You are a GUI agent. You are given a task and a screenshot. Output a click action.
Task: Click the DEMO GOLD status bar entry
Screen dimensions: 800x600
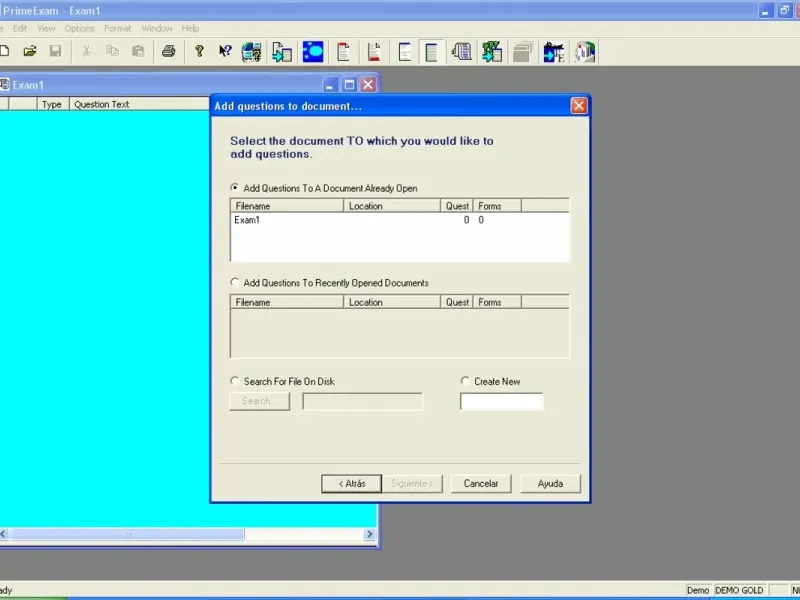pyautogui.click(x=739, y=590)
